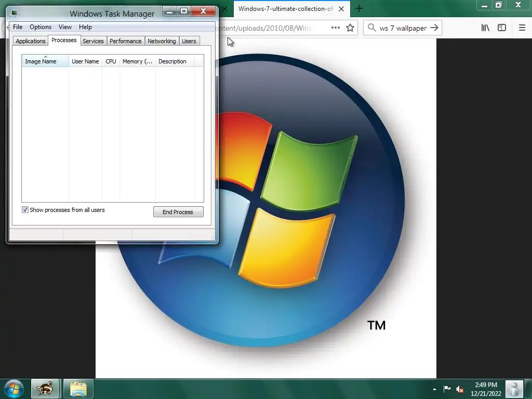Open a new browser tab

(359, 8)
